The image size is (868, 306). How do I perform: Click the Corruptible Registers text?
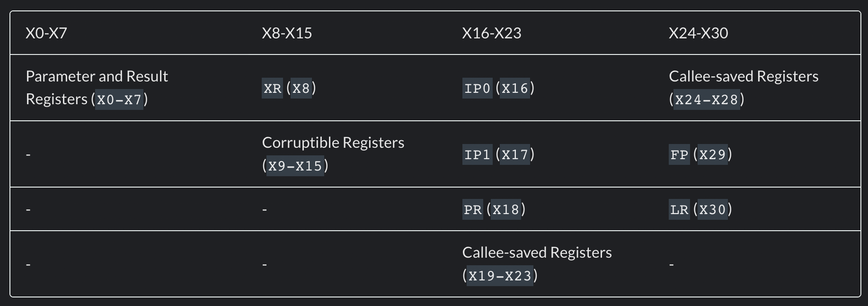pos(333,143)
